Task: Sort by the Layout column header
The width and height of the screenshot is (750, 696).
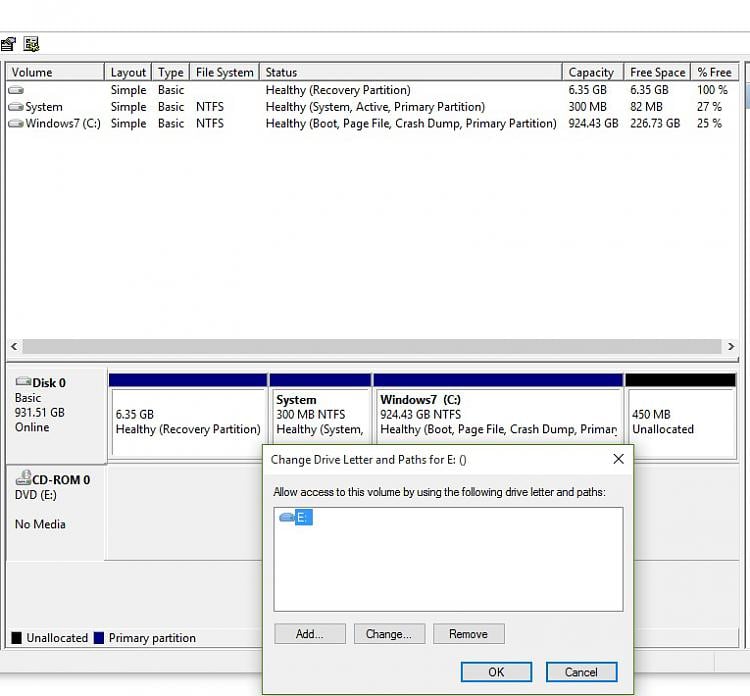Action: point(128,72)
